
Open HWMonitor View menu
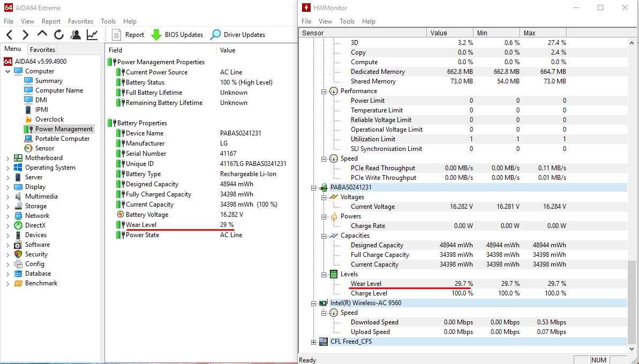(325, 21)
